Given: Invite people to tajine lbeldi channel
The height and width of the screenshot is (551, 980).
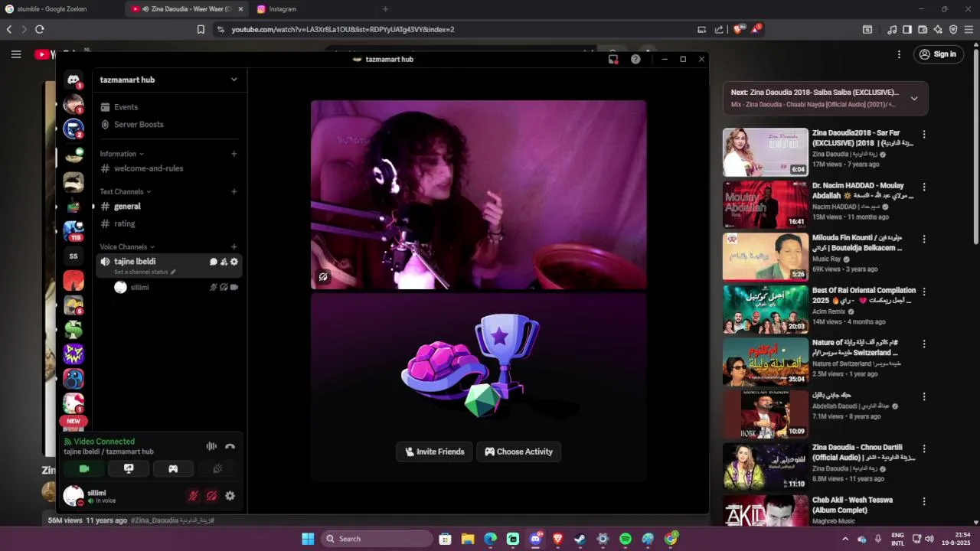Looking at the screenshot, I should click(x=224, y=262).
